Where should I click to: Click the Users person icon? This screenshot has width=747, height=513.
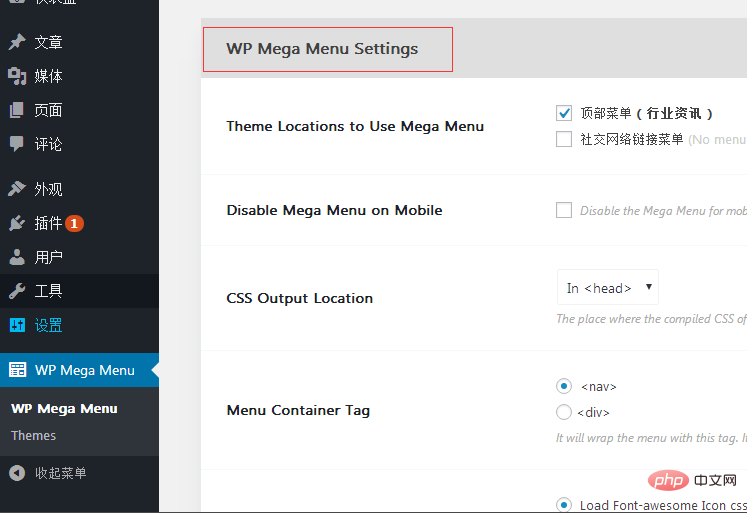click(17, 257)
